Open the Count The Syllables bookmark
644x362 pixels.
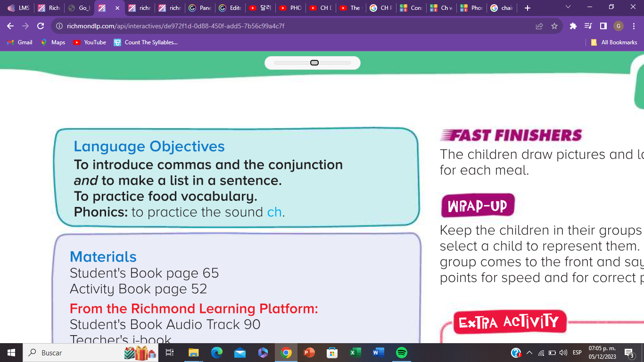pos(146,42)
